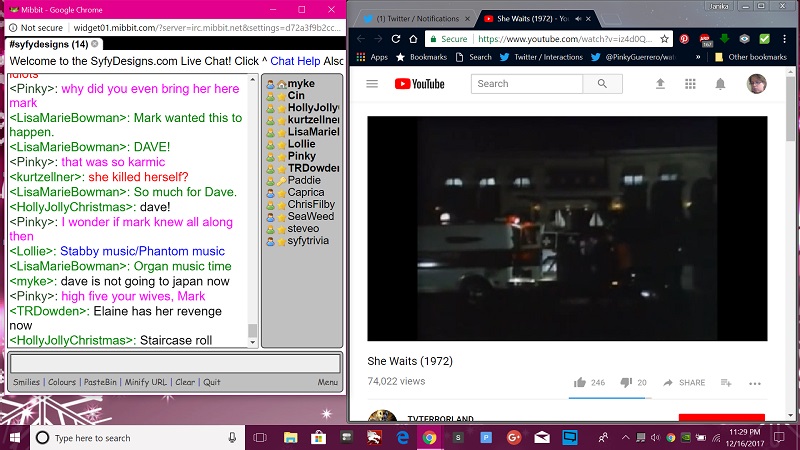Click the red subscribe button
This screenshot has width=800, height=450.
click(x=721, y=417)
